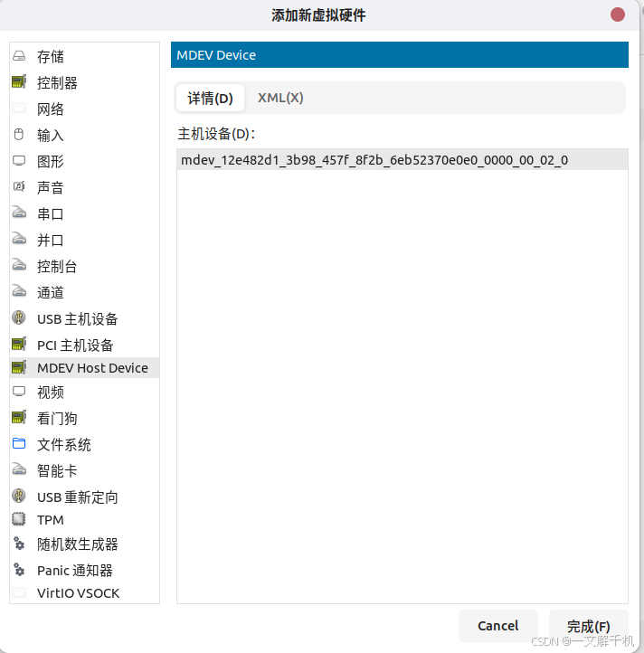Switch to the 详情(D) tab
The width and height of the screenshot is (644, 653).
(210, 99)
